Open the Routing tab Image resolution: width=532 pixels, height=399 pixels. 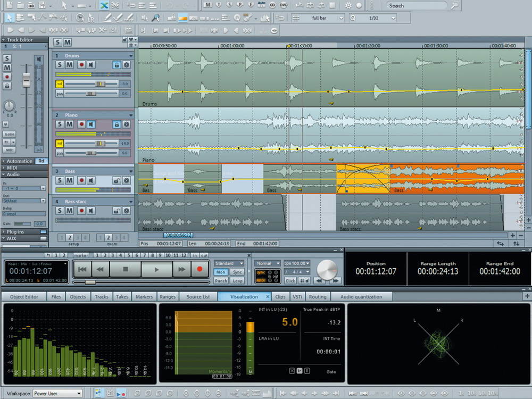point(318,296)
